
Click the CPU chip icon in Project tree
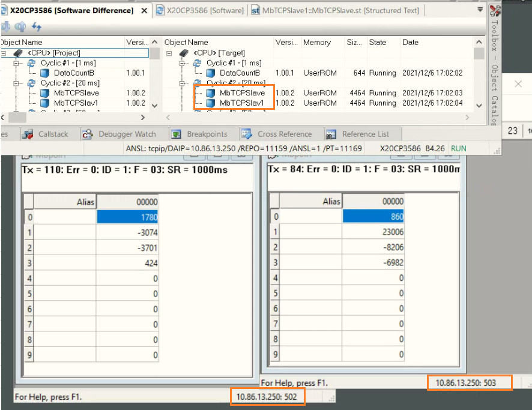click(18, 53)
